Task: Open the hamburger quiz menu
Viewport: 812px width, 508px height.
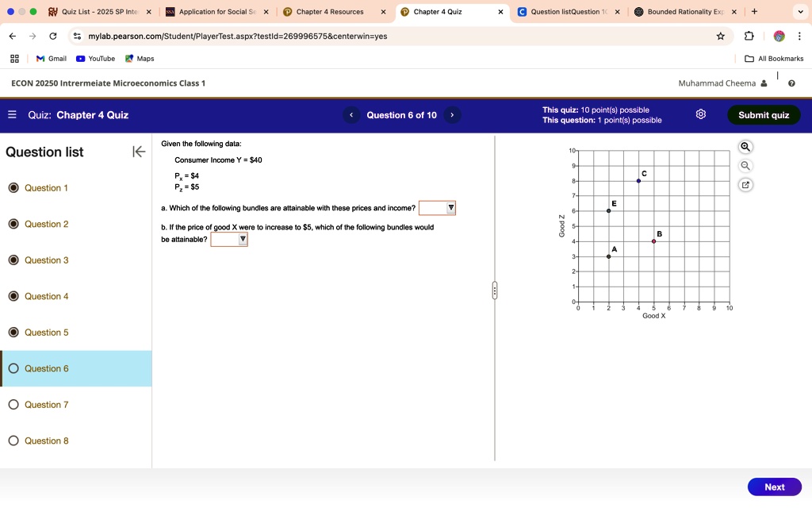Action: (13, 114)
